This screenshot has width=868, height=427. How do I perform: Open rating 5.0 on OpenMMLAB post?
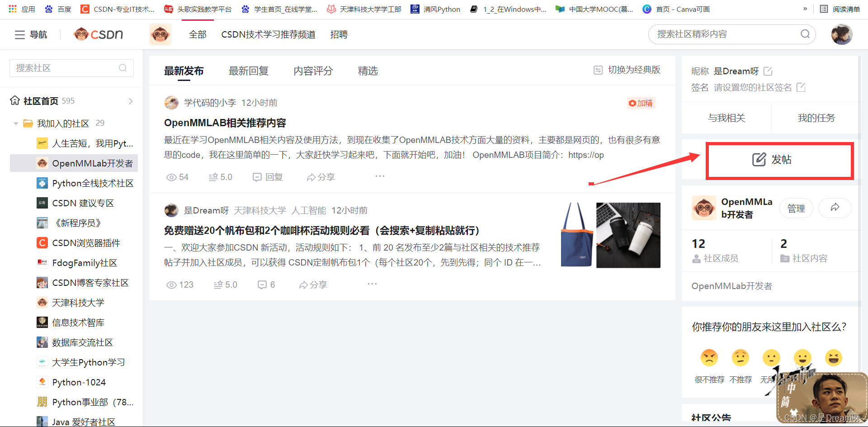pos(220,177)
